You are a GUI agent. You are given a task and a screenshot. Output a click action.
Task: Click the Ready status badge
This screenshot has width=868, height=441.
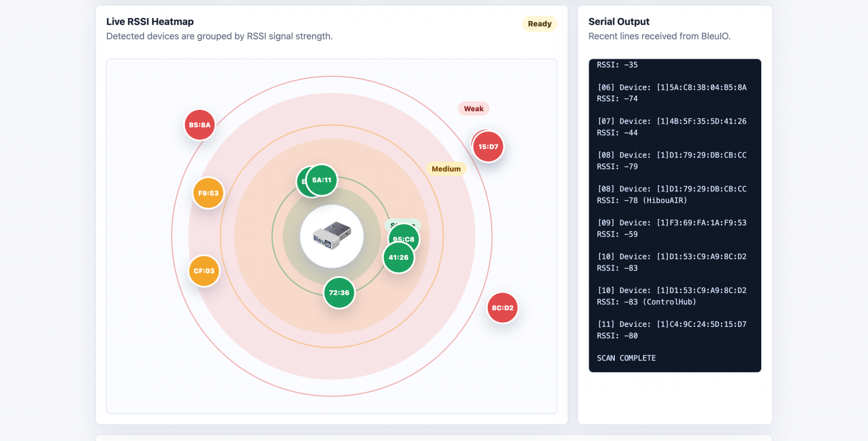540,24
